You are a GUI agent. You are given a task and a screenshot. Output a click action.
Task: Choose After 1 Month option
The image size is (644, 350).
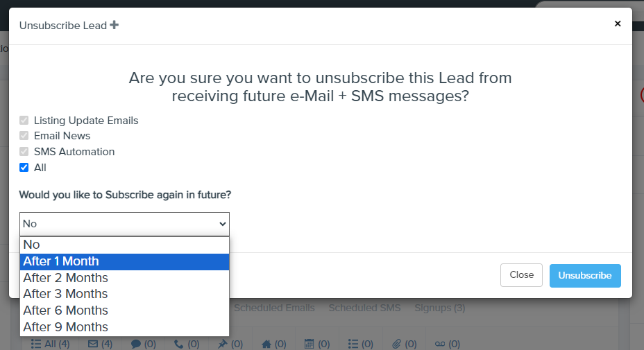[x=61, y=261]
